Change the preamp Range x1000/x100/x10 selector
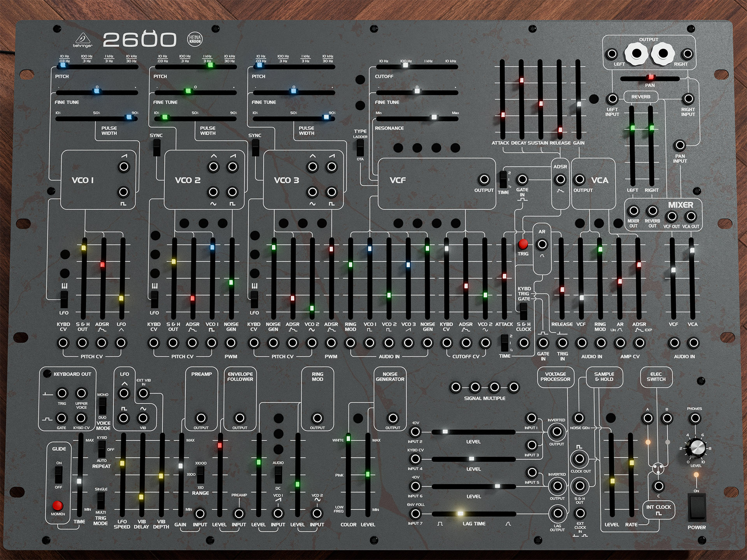747x560 pixels. tap(200, 474)
